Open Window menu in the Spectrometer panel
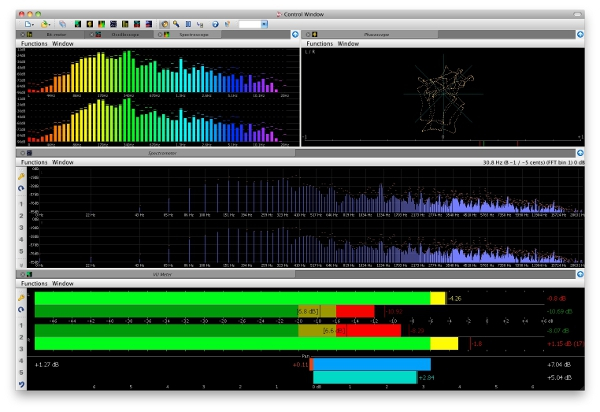The width and height of the screenshot is (600, 412). 63,162
